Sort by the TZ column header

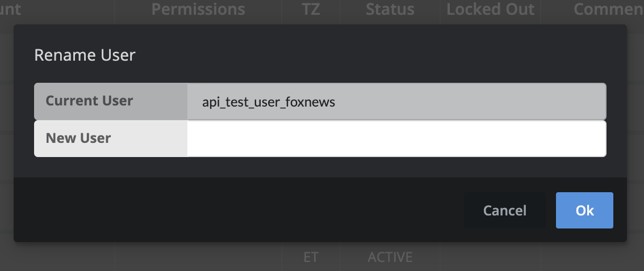click(311, 9)
